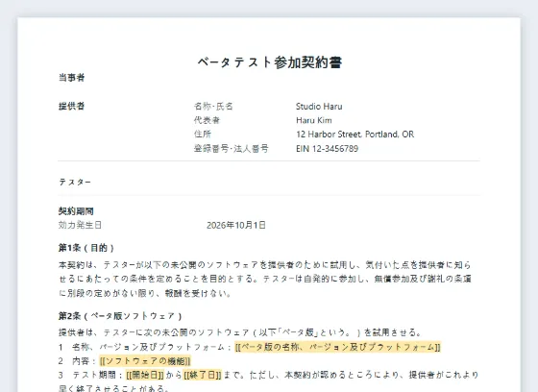Click the address 12 Harbor Street, Portland, OR
This screenshot has width=538, height=392.
[x=355, y=135]
